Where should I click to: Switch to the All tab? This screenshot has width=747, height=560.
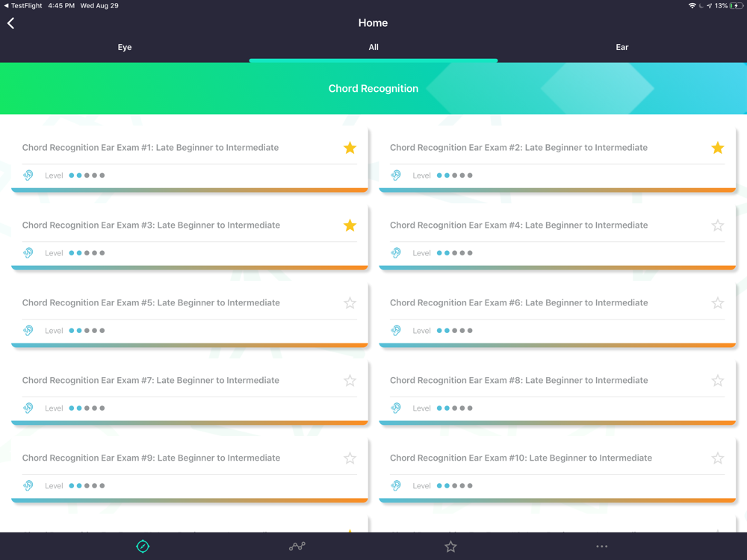[x=373, y=47]
